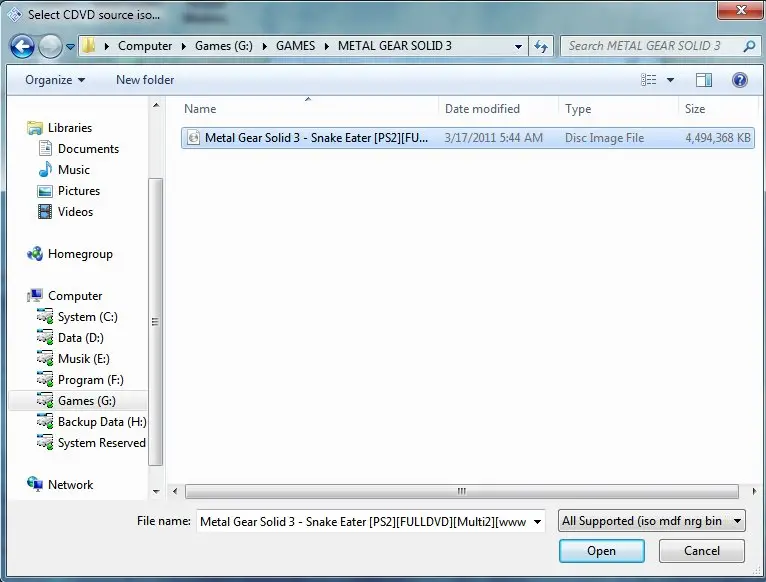Open the Videos library
The image size is (766, 582).
point(75,212)
